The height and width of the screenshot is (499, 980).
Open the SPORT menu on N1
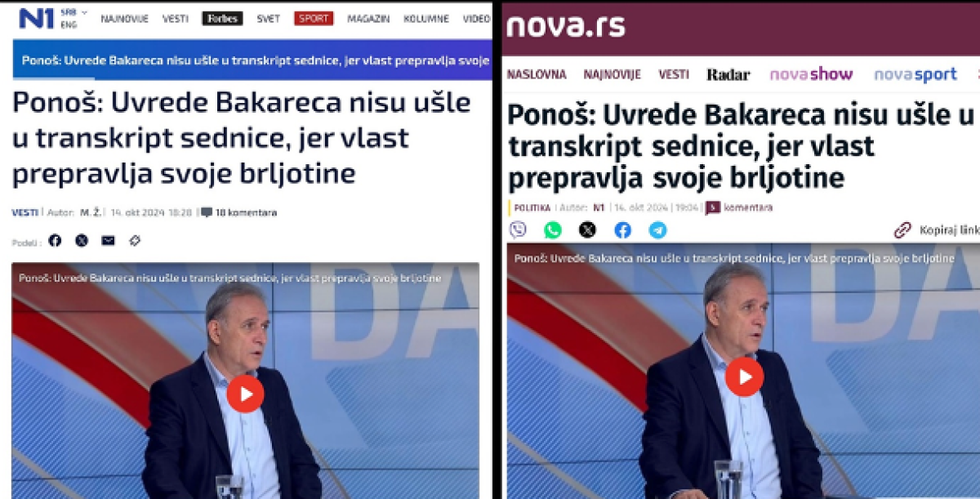(x=314, y=18)
